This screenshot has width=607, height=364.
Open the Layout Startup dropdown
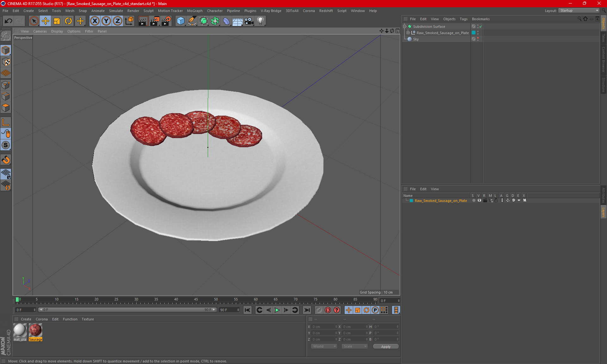click(x=579, y=10)
